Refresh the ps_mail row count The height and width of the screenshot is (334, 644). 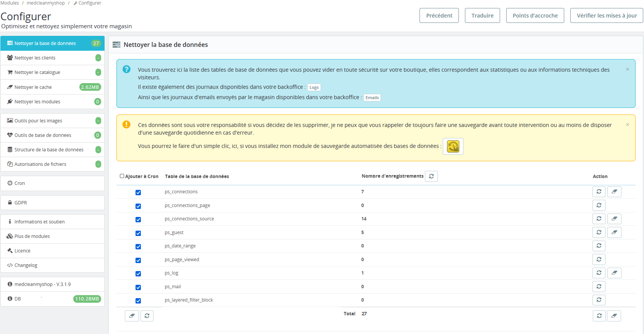[x=599, y=286]
